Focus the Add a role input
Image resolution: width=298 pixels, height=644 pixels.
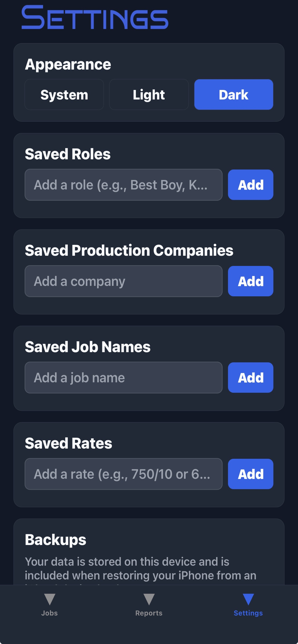(x=123, y=185)
